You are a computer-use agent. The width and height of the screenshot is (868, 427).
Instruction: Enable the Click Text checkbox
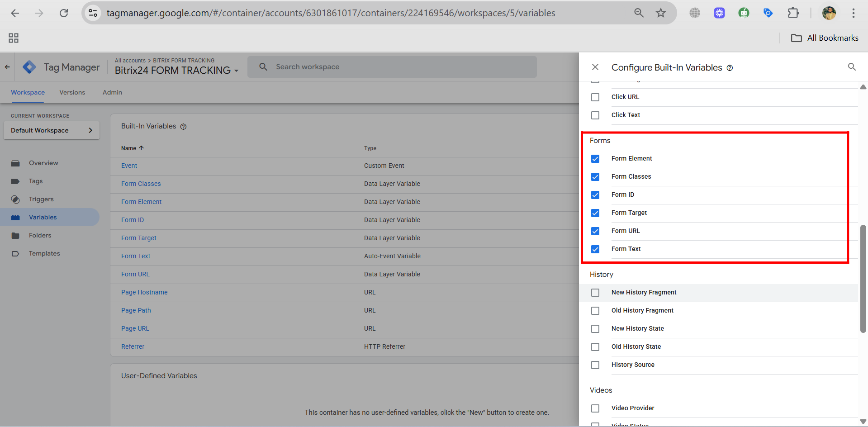pos(595,115)
